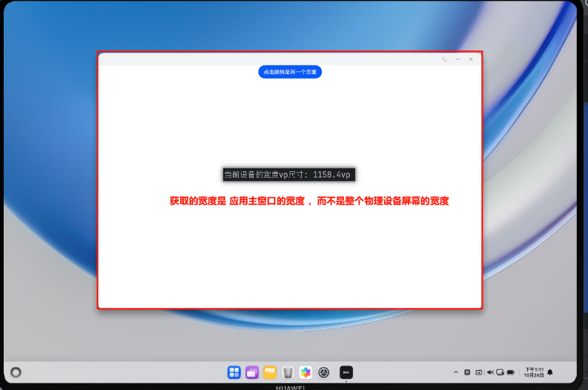This screenshot has height=390, width=588.
Task: Open the purple multi-window icon in dock
Action: (252, 372)
